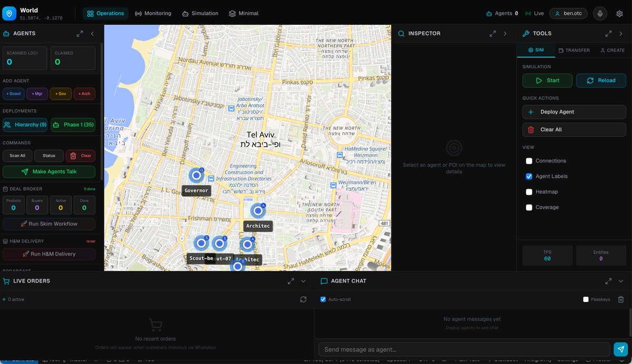Collapse the Agents panel with its chevron

point(92,33)
